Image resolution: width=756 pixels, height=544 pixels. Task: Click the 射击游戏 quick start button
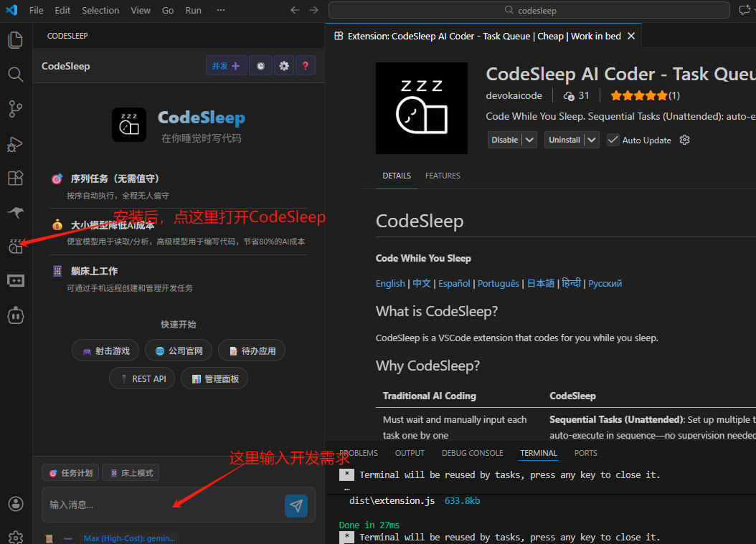click(105, 350)
